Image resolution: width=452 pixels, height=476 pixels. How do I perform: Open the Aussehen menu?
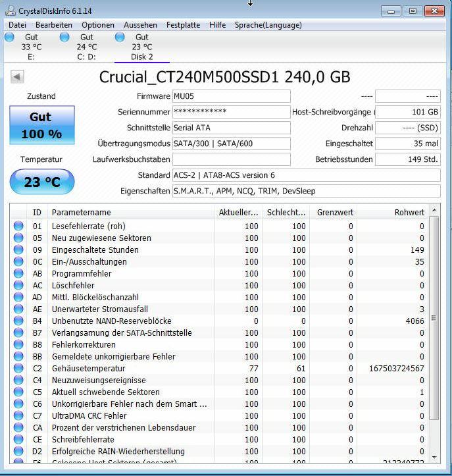pos(140,25)
